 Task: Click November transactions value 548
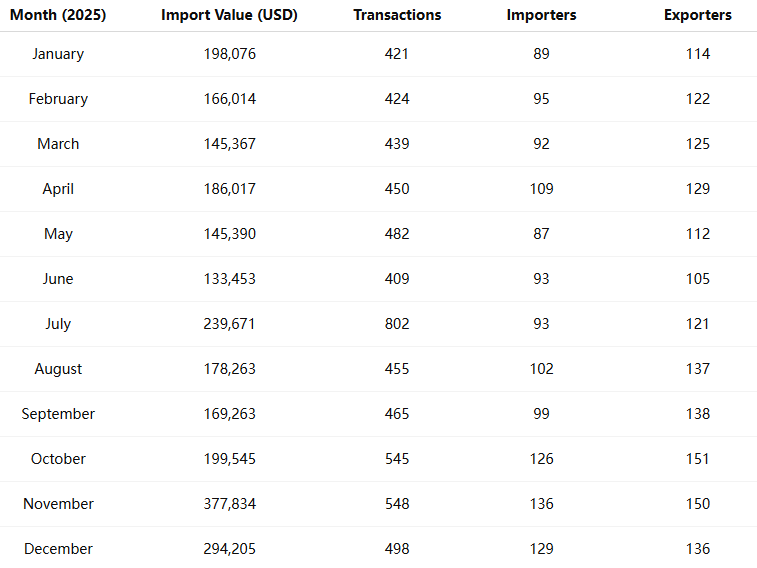tap(397, 504)
